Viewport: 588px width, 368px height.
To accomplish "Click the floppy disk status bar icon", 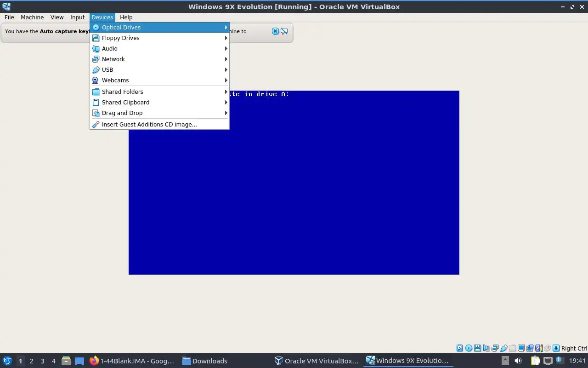I will (477, 348).
